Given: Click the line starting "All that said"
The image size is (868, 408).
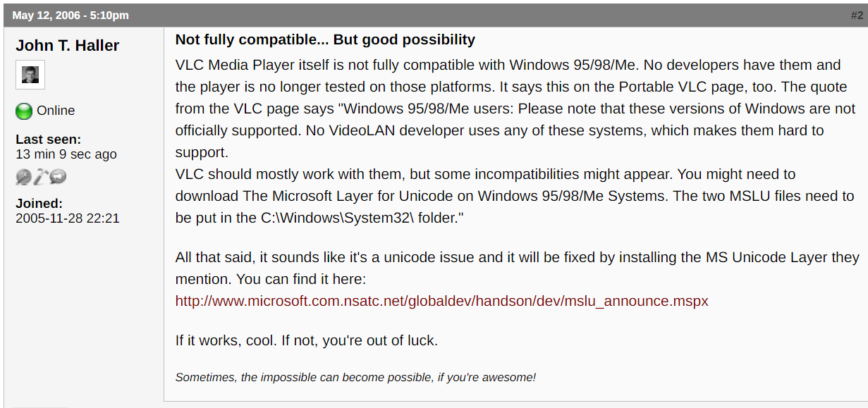Looking at the screenshot, I should tap(517, 258).
